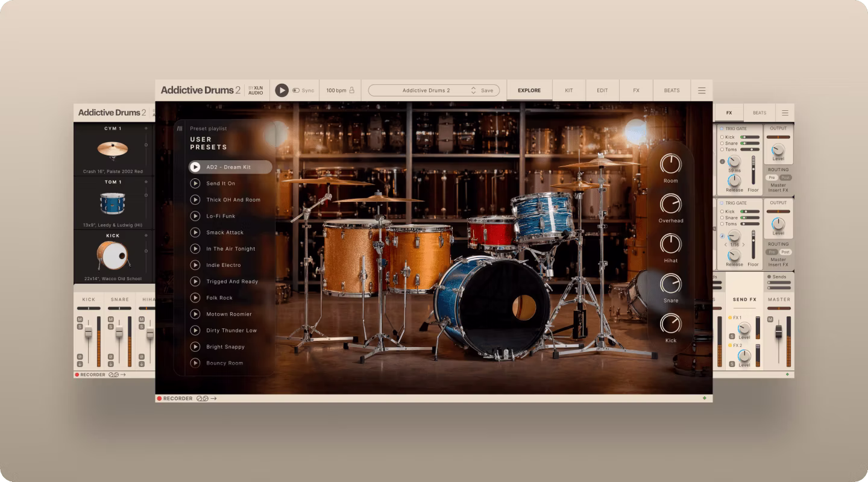Play the AD2 - Dream Kit preset
Screen dimensions: 868x482
click(195, 167)
